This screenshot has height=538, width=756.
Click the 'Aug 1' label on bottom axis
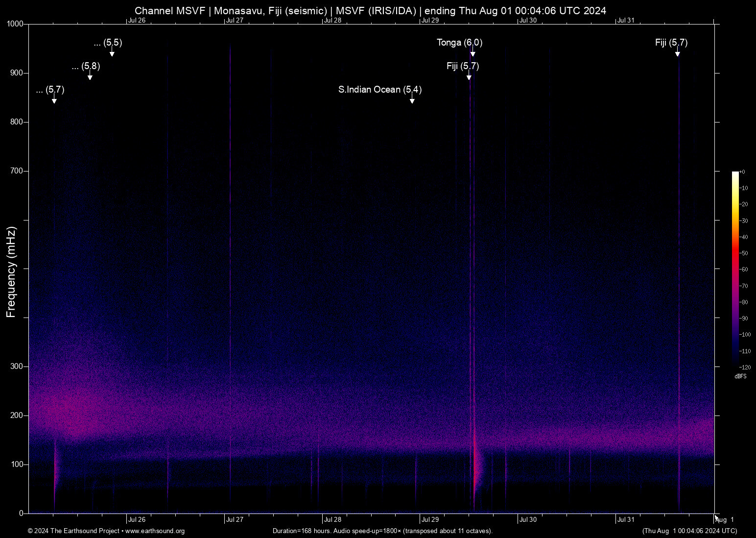click(725, 520)
